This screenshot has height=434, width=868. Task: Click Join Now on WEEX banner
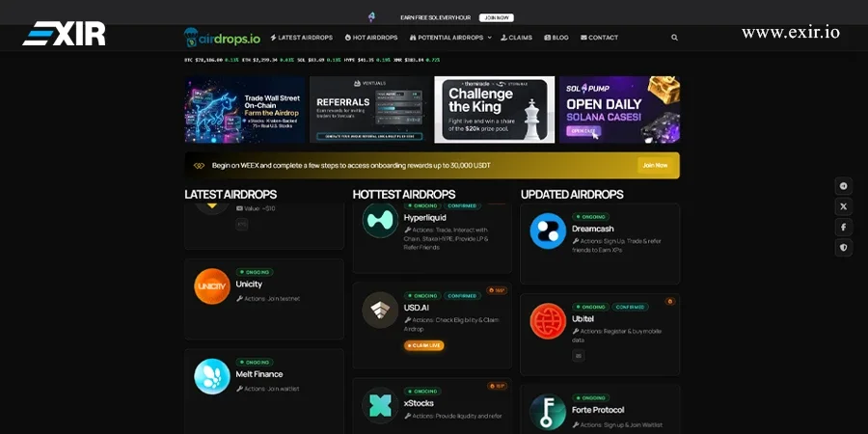click(x=656, y=166)
